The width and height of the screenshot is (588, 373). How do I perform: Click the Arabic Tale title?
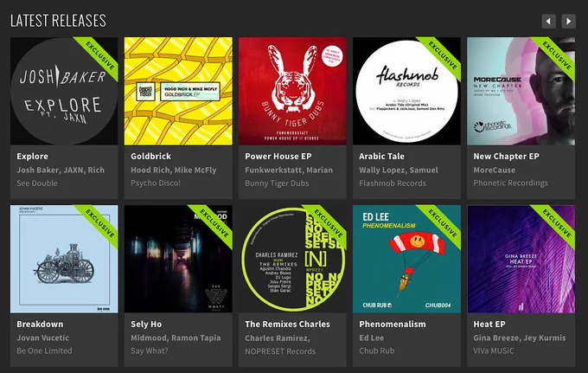[381, 157]
